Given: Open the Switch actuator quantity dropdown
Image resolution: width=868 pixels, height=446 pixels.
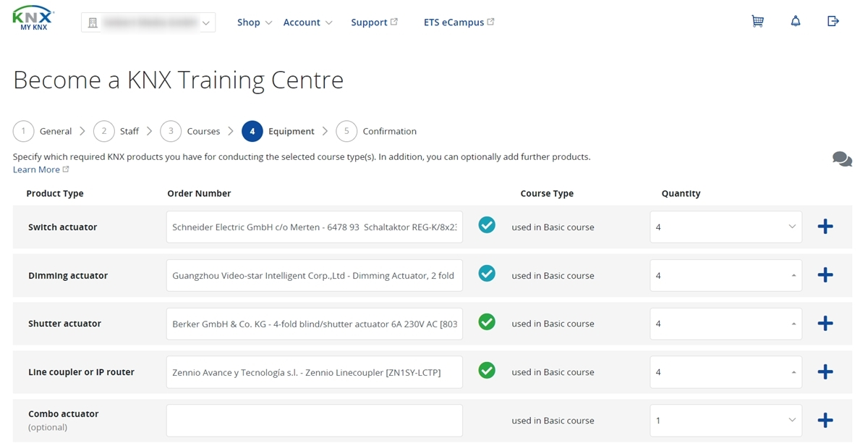Looking at the screenshot, I should (x=726, y=227).
